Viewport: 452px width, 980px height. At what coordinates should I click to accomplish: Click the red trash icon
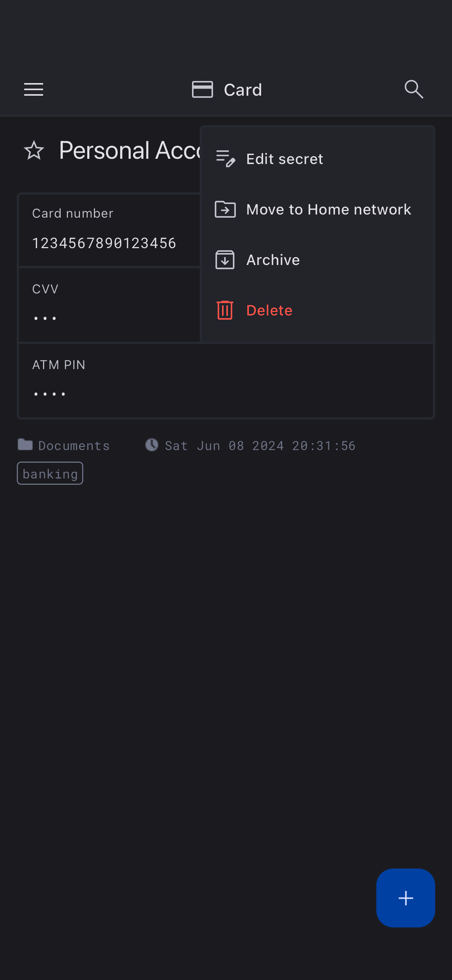pyautogui.click(x=225, y=311)
